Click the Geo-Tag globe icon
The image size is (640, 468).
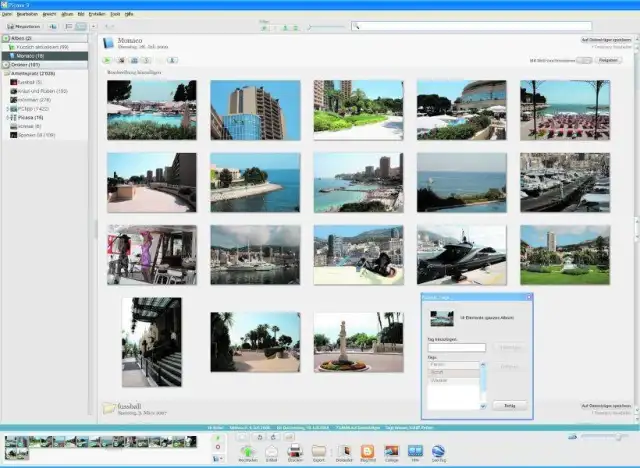pyautogui.click(x=439, y=452)
